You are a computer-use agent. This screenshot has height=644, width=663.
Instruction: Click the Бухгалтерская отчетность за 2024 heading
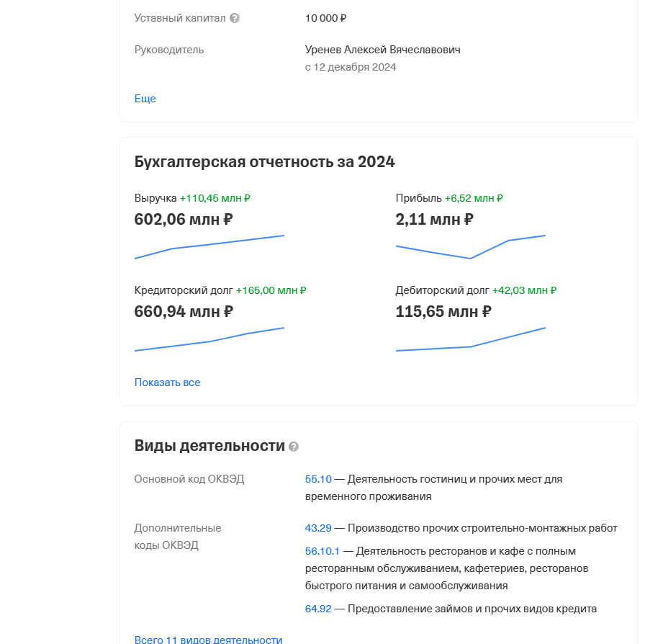click(x=265, y=161)
